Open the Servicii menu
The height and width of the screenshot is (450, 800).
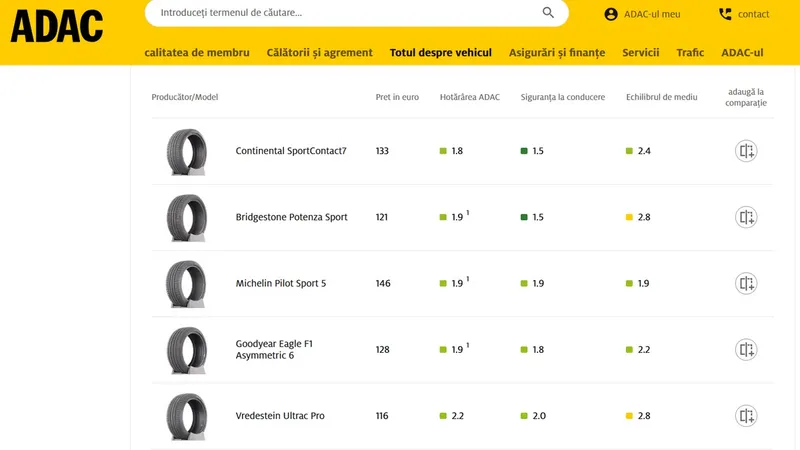point(641,53)
